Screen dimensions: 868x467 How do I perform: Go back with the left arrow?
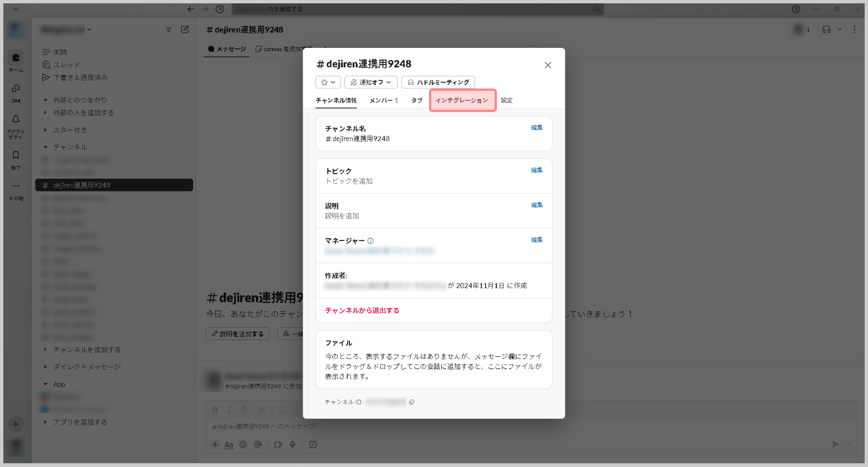click(191, 9)
